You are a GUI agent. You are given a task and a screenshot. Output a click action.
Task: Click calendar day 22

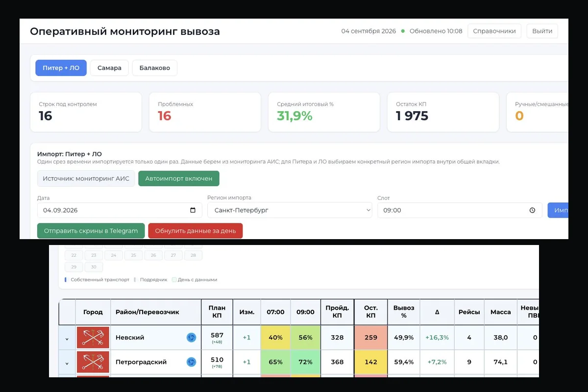click(74, 255)
